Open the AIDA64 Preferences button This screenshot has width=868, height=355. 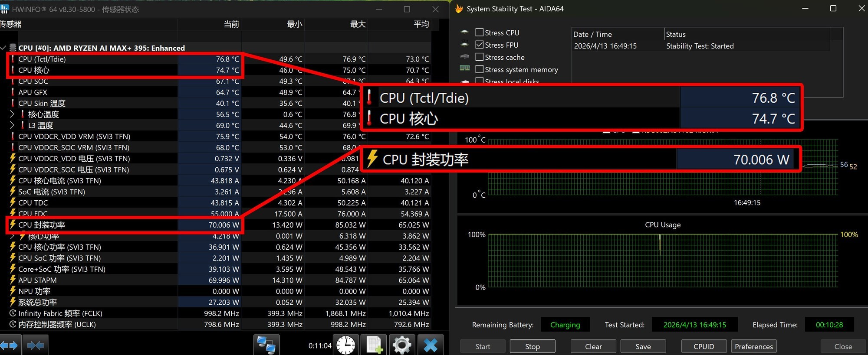coord(753,346)
